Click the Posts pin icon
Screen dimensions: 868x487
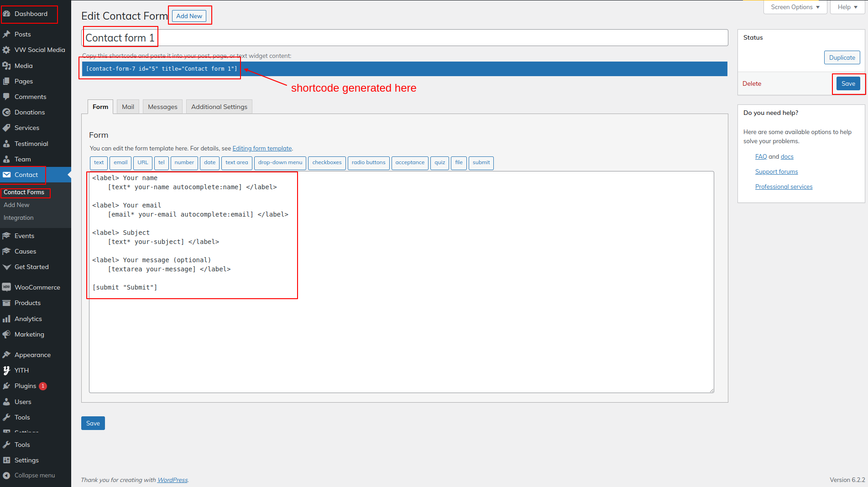coord(6,34)
